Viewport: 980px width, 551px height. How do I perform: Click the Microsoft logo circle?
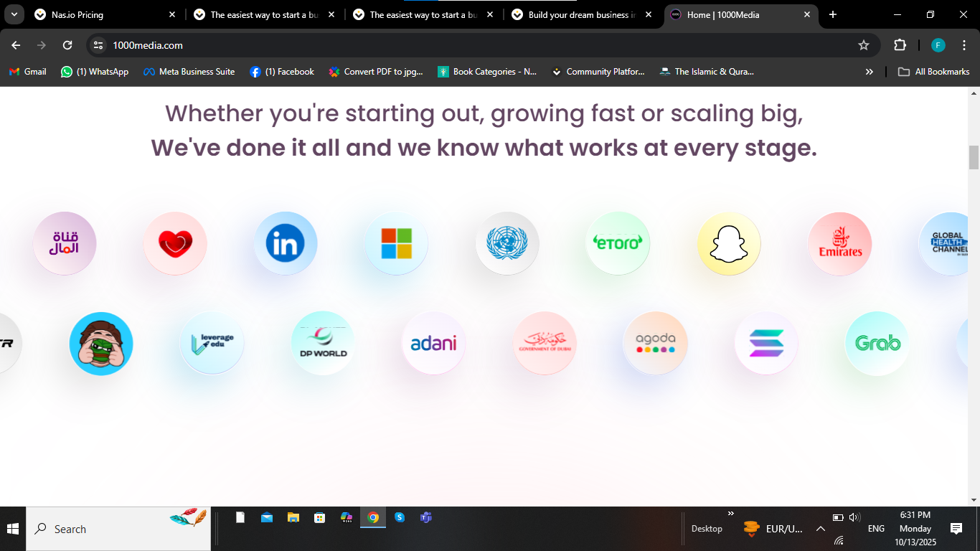coord(396,244)
